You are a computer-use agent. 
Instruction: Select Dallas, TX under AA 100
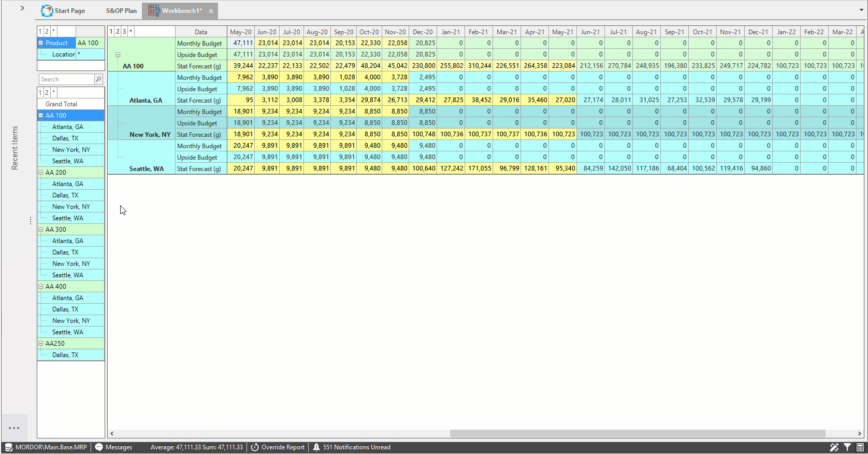tap(71, 138)
